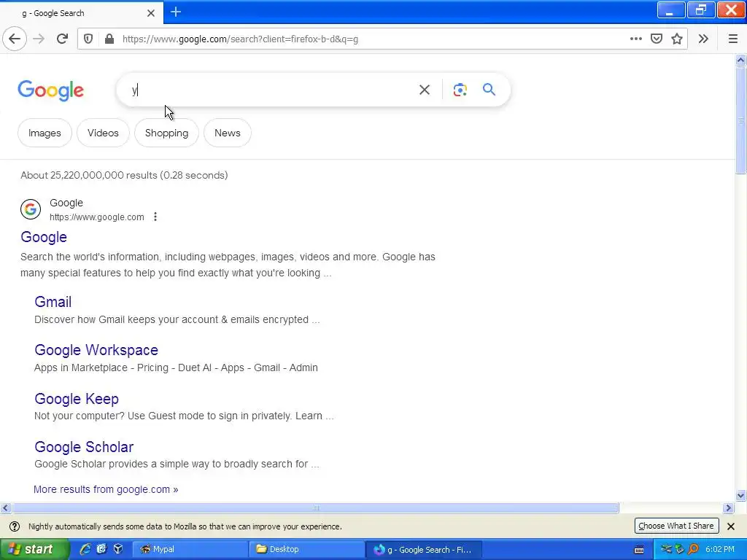This screenshot has height=560, width=747.
Task: Expand the toolbar overflow chevron
Action: (x=703, y=39)
